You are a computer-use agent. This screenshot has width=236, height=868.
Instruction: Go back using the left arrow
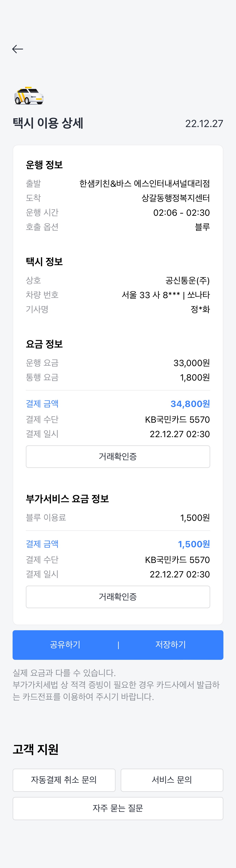click(18, 49)
